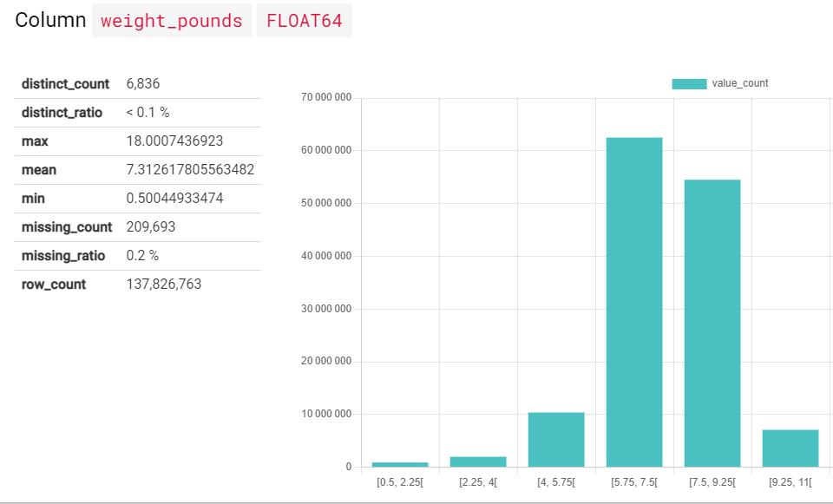Click the [4, 5.75[ bucket bar

(555, 438)
